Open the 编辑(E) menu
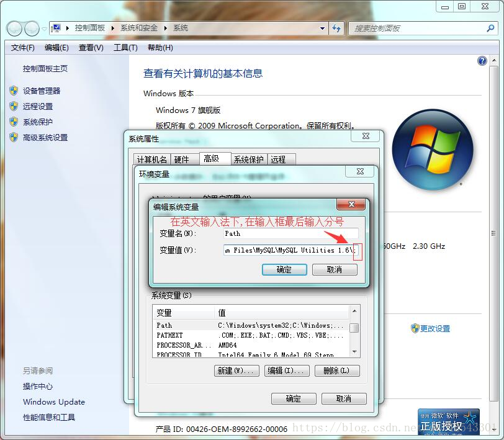 coord(56,48)
